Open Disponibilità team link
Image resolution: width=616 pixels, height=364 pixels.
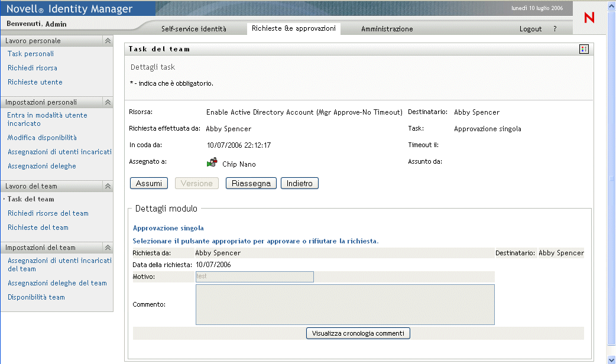coord(36,297)
